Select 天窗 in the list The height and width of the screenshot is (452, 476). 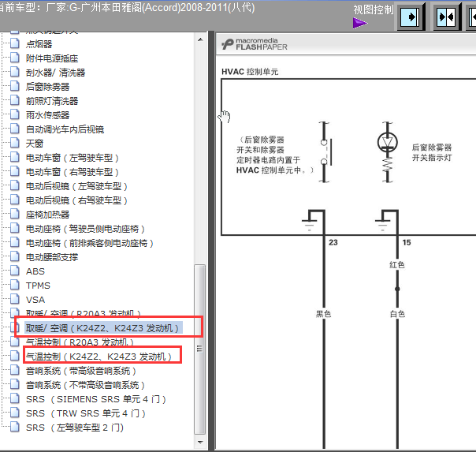coord(35,144)
